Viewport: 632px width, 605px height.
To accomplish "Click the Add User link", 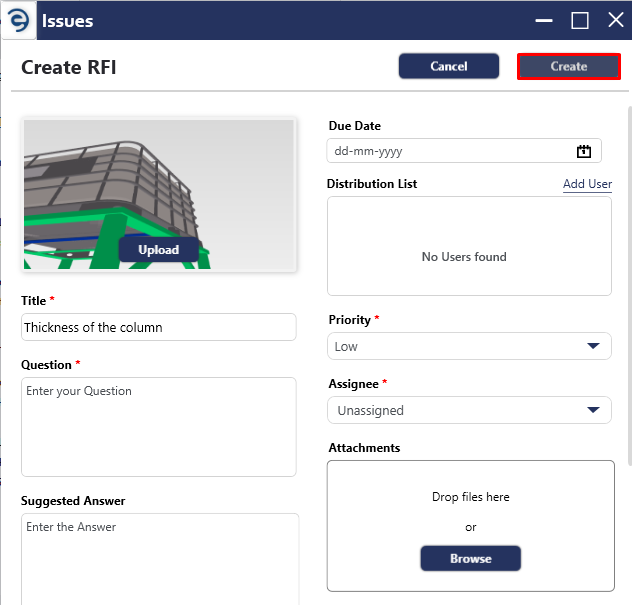I will (587, 184).
